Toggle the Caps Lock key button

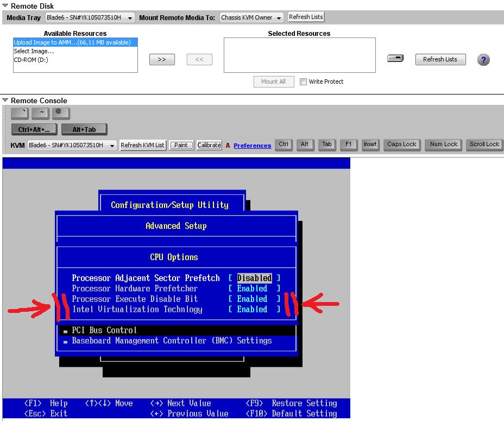click(402, 144)
